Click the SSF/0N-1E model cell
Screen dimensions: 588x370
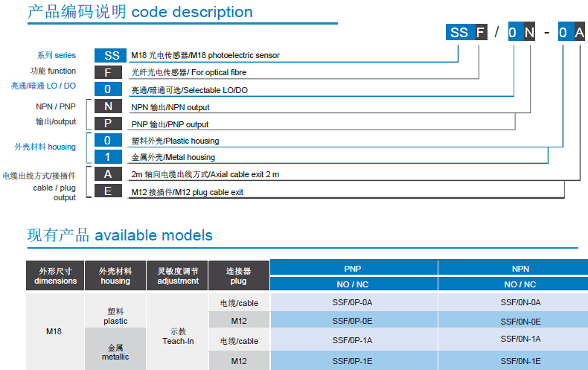520,360
